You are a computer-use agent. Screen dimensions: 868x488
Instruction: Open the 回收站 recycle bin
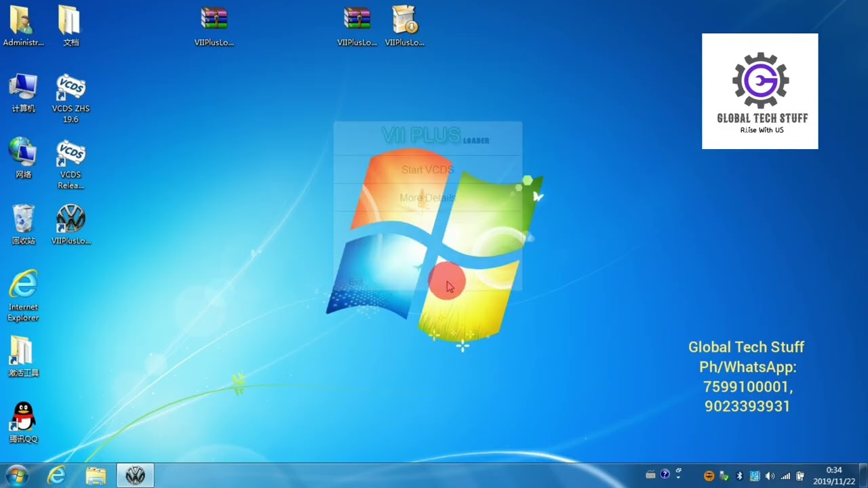coord(23,224)
